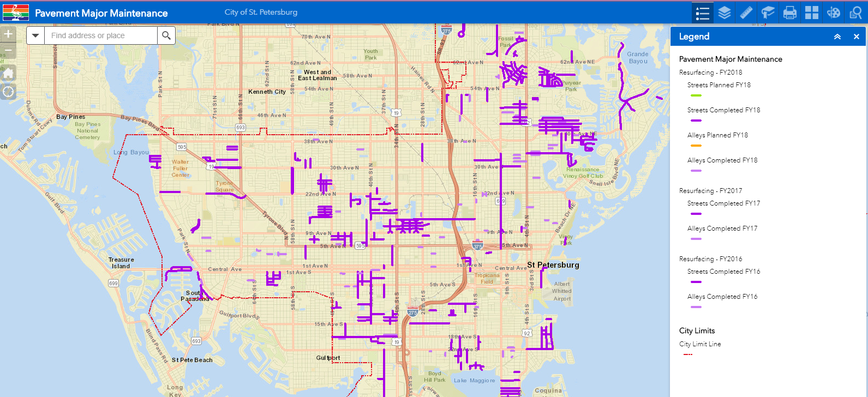
Task: Select 'Resurfacing - FY2017' legend heading
Action: 710,191
